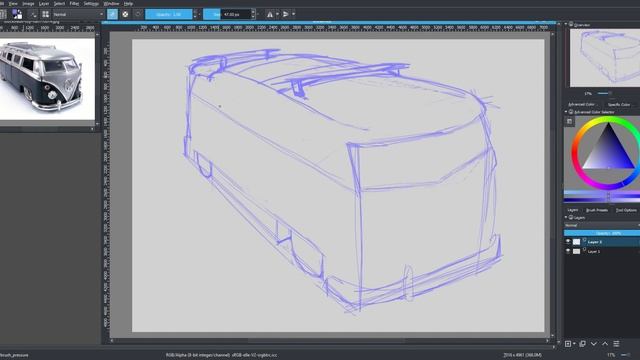Image resolution: width=640 pixels, height=360 pixels.
Task: Adjust the brush Opacity slider in toolbar
Action: (169, 14)
